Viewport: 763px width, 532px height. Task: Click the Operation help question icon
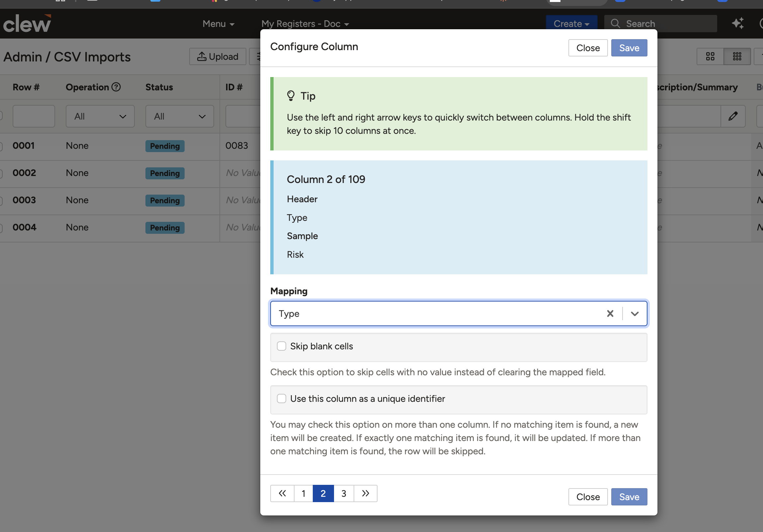point(116,87)
